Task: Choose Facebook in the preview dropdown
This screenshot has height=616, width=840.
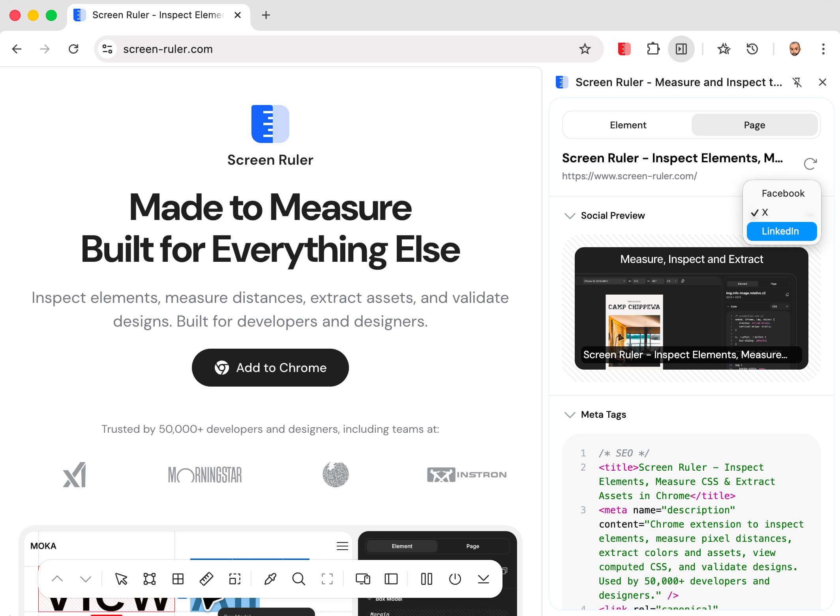Action: (782, 193)
